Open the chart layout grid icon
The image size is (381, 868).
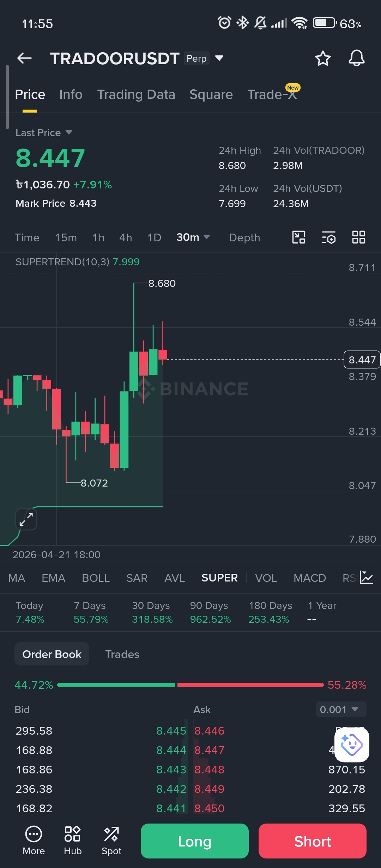coord(359,237)
